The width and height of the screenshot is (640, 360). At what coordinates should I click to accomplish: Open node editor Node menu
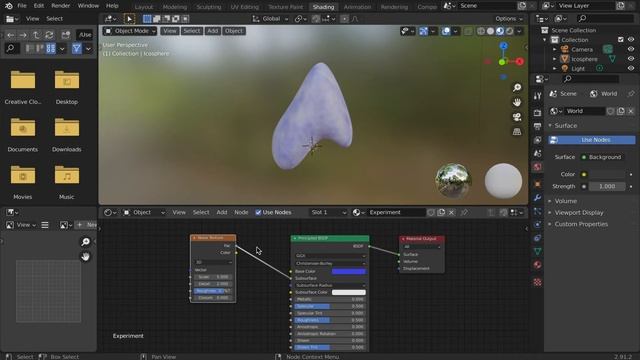tap(241, 212)
